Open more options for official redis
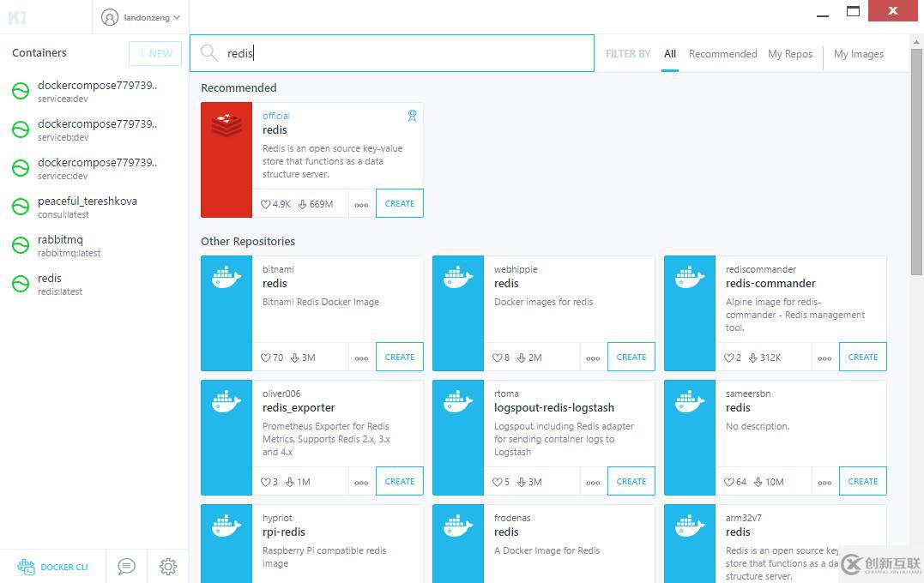Screen dimensions: 924x583 click(361, 204)
